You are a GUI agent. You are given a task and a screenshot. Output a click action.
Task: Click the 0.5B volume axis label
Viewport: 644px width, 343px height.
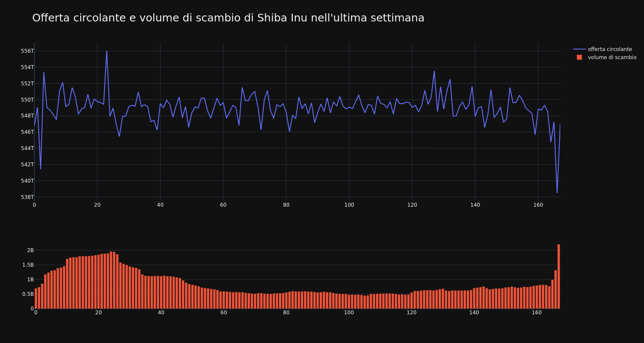(27, 294)
